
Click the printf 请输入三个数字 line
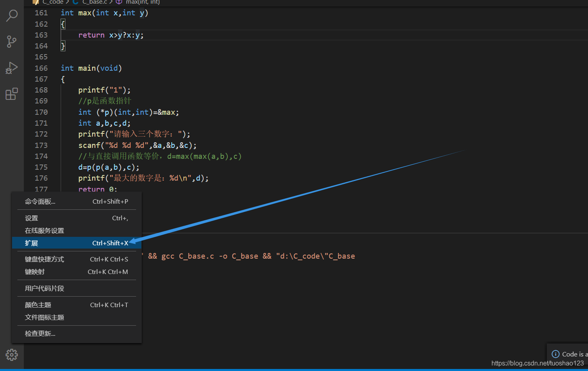tap(134, 134)
